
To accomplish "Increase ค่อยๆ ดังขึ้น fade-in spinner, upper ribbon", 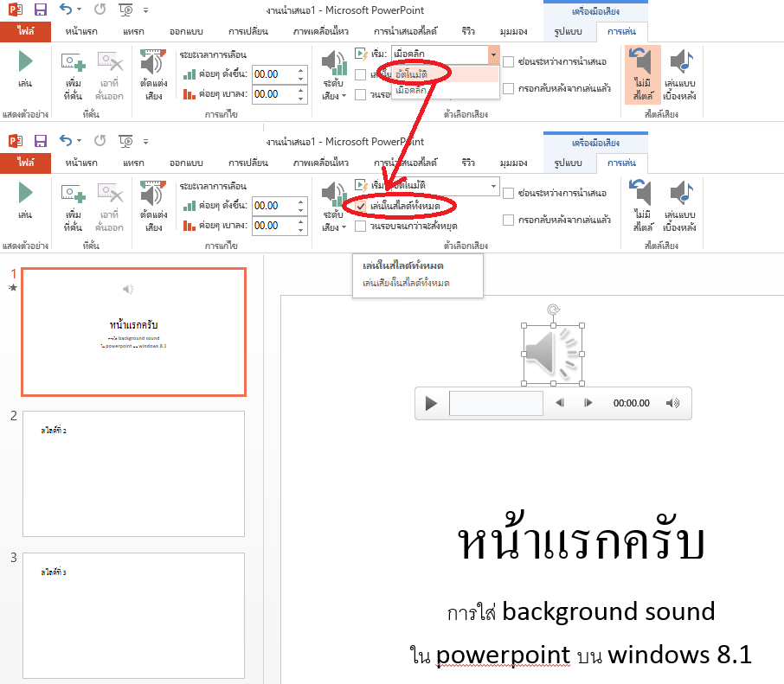I will point(300,70).
